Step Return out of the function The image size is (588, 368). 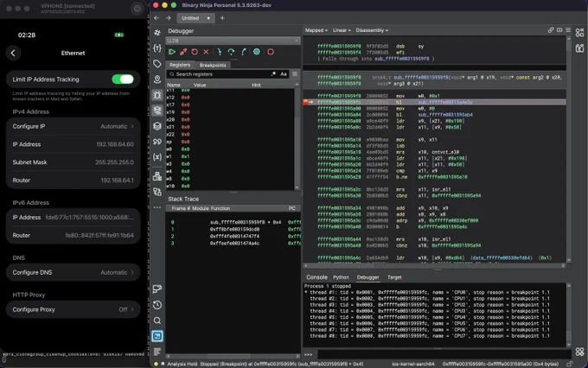tap(243, 52)
